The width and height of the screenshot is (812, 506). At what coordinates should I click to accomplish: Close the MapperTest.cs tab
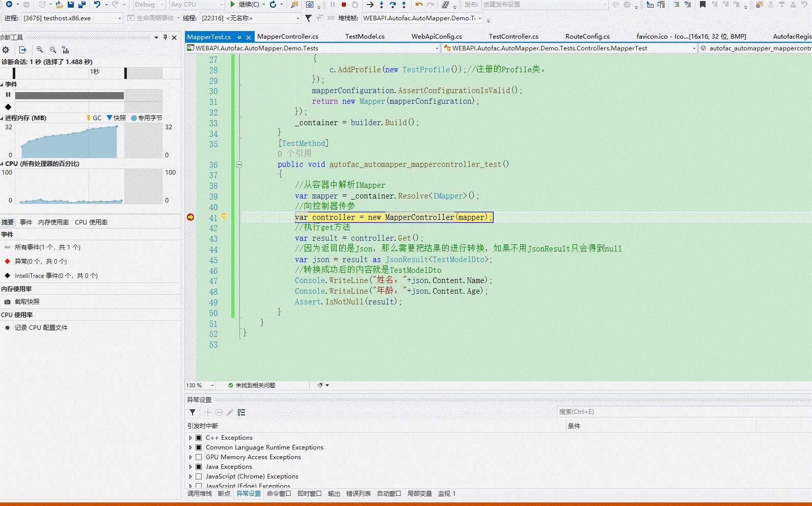pyautogui.click(x=249, y=37)
